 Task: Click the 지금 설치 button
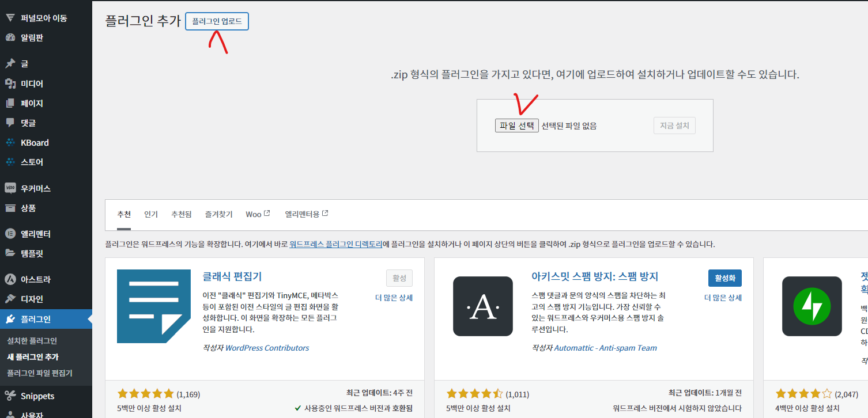[x=674, y=126]
